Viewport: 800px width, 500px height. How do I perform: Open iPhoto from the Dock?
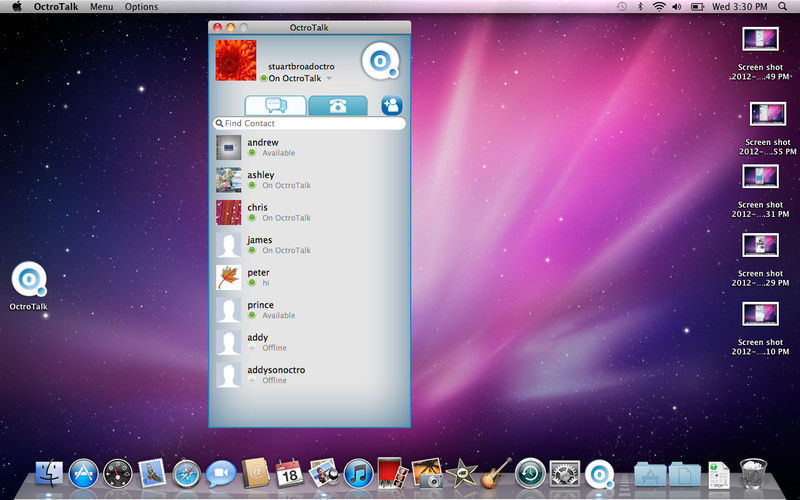[427, 473]
